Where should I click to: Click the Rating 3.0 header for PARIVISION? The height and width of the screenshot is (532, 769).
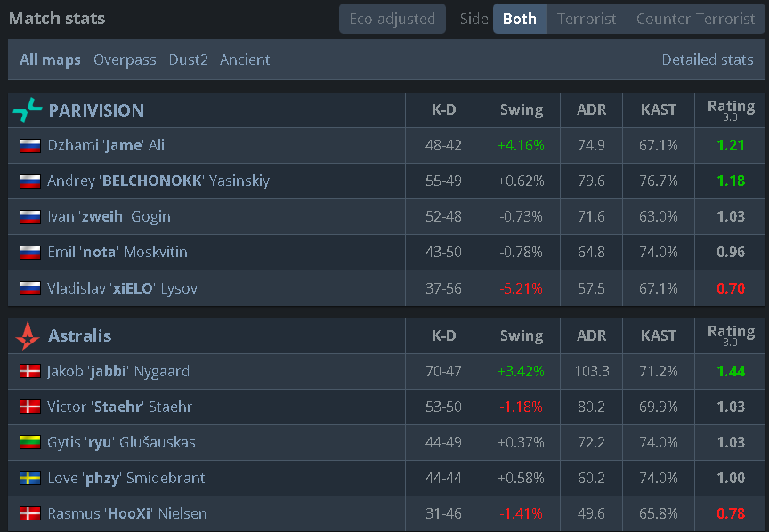click(x=731, y=109)
